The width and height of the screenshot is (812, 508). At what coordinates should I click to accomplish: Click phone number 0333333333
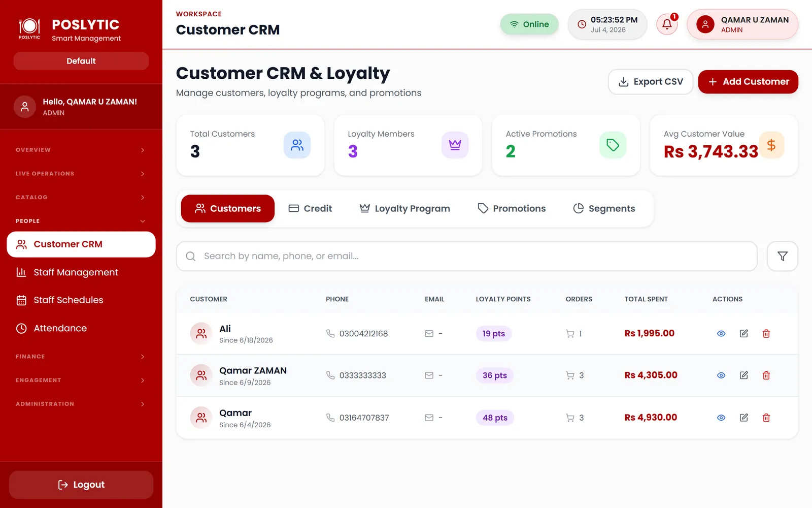(363, 375)
